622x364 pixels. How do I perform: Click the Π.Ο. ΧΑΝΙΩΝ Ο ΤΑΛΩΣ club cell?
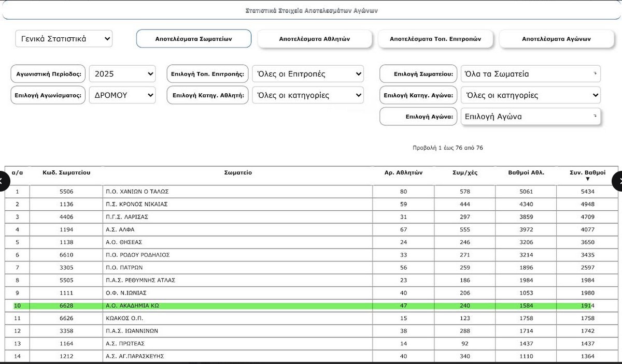(137, 192)
